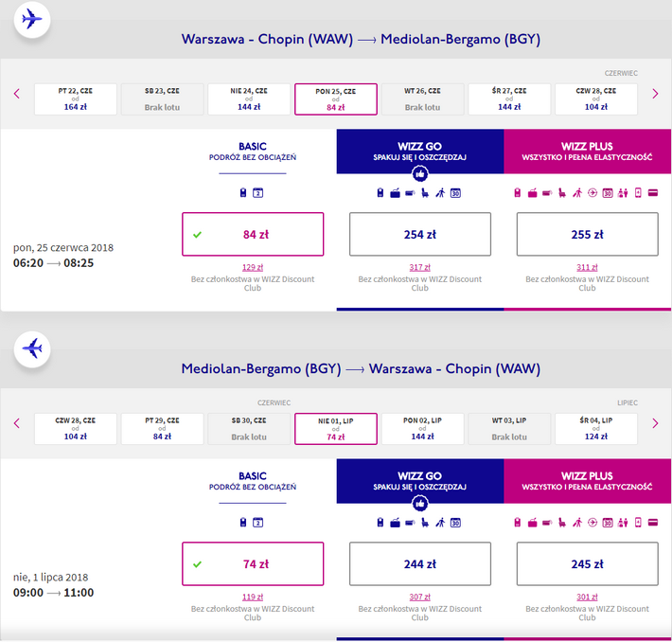
Task: Click outbound WIZZ GO small cabin bag icon
Action: 380,193
